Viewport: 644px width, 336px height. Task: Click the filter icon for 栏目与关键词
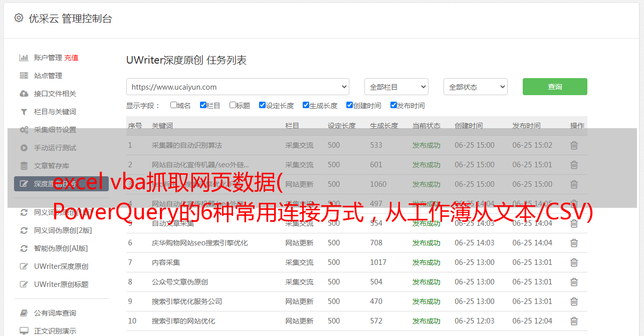[24, 112]
